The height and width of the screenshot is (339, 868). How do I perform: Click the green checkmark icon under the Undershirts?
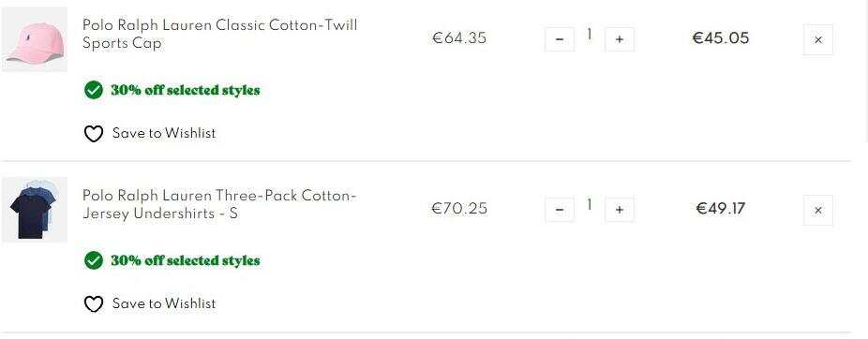(x=94, y=260)
